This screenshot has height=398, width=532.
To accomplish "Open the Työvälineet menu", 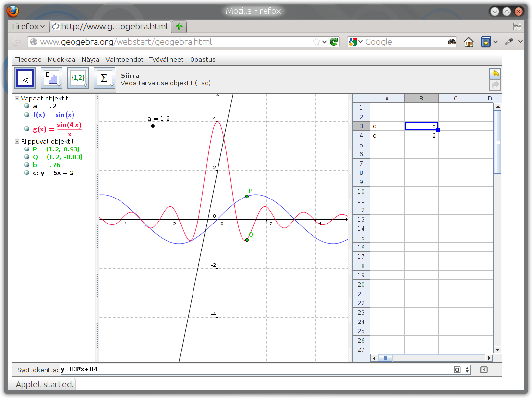I will click(166, 59).
